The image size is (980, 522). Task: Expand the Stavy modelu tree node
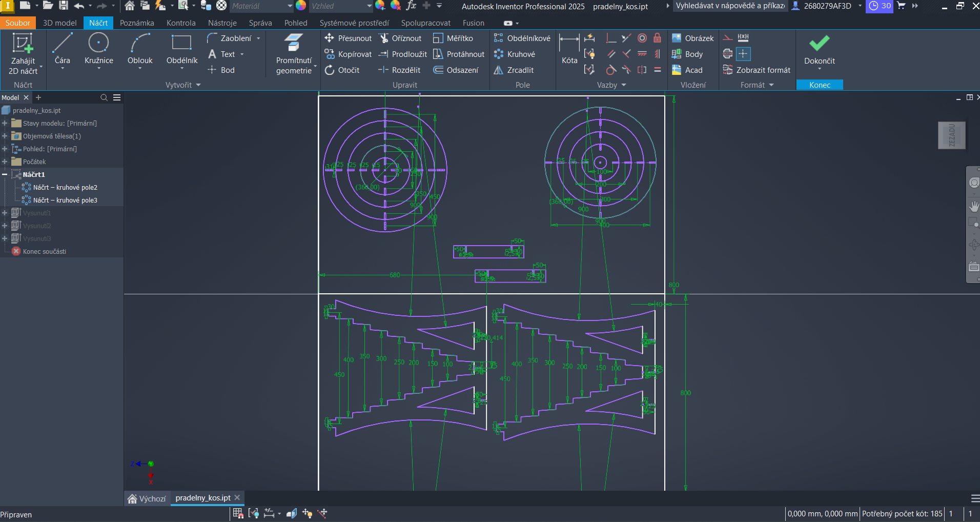pos(5,123)
